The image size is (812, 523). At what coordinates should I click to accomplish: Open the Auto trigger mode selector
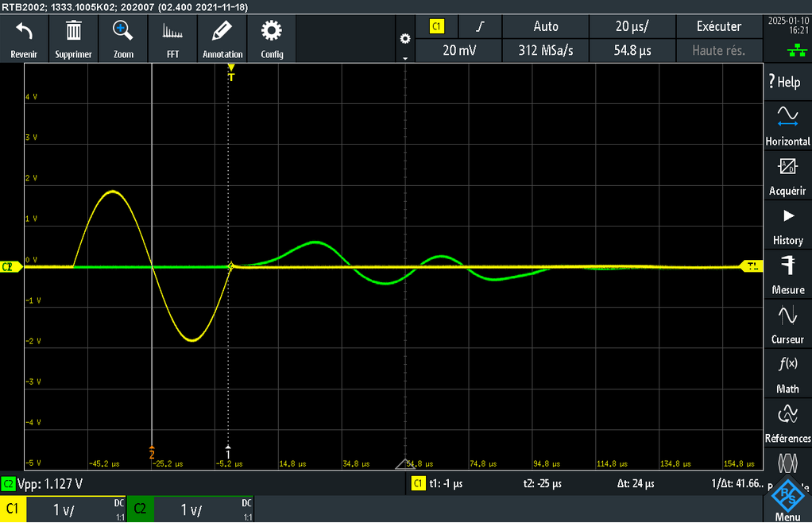546,26
